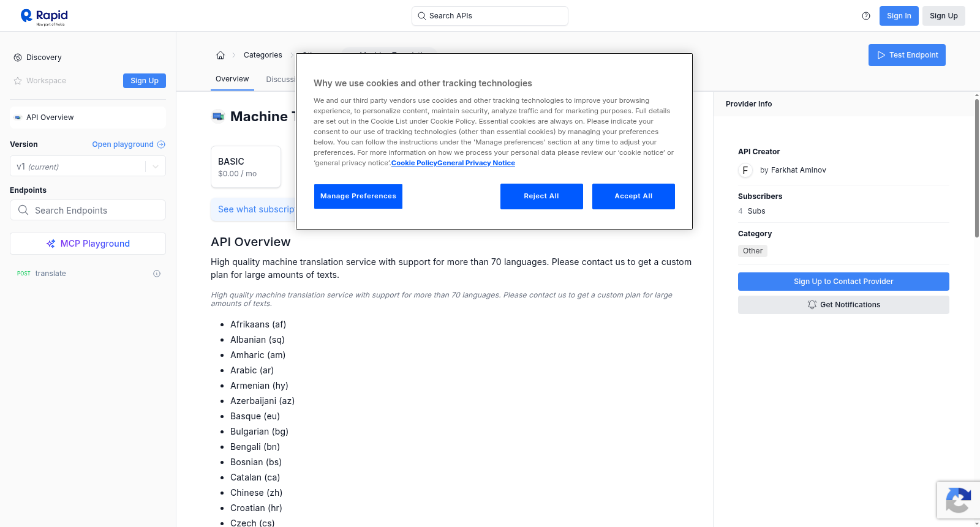The height and width of the screenshot is (527, 980).
Task: Select Workspace in the sidebar
Action: tap(46, 81)
